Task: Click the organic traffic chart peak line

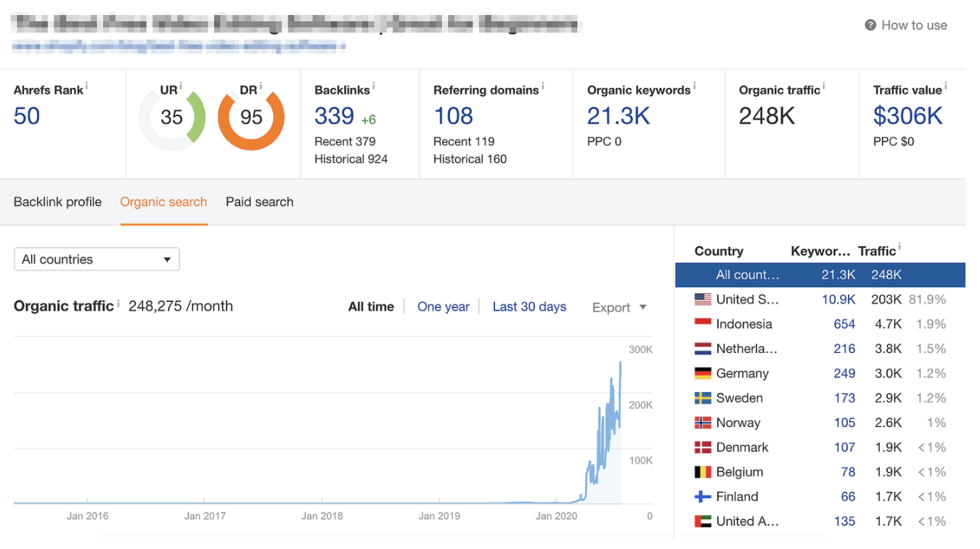Action: point(620,363)
